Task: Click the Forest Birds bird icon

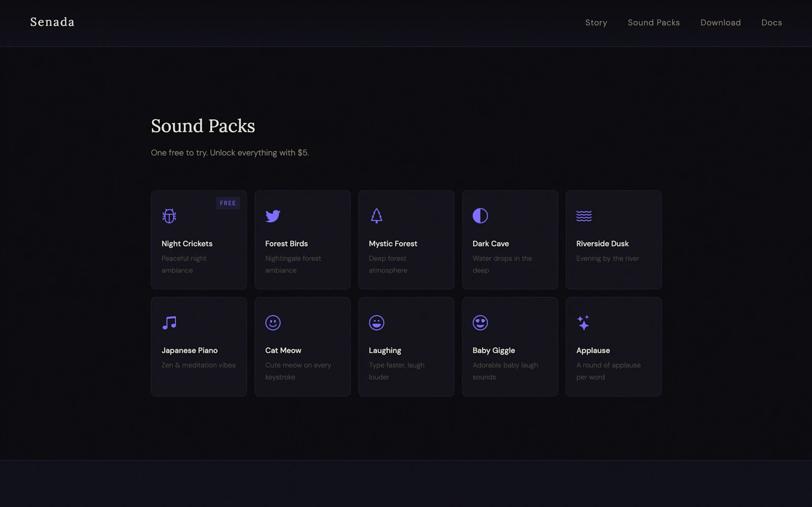Action: pyautogui.click(x=273, y=216)
